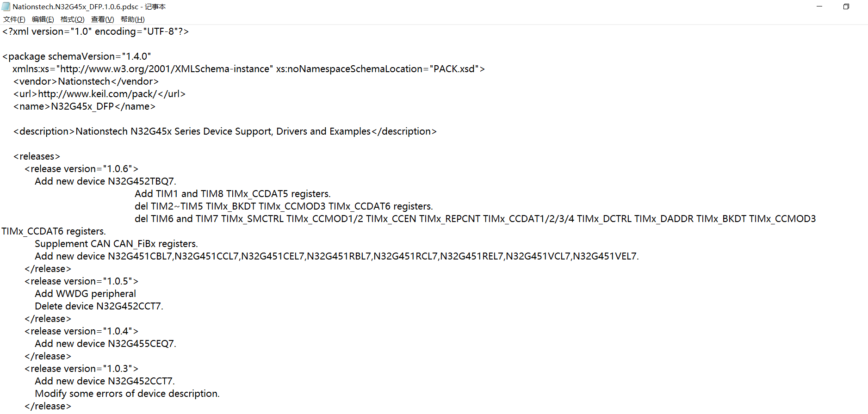Place cursor at vendor Nationstech line

[86, 81]
